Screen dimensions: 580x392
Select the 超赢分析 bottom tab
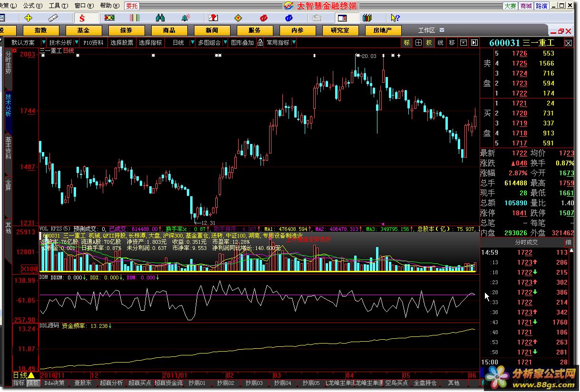[x=112, y=382]
